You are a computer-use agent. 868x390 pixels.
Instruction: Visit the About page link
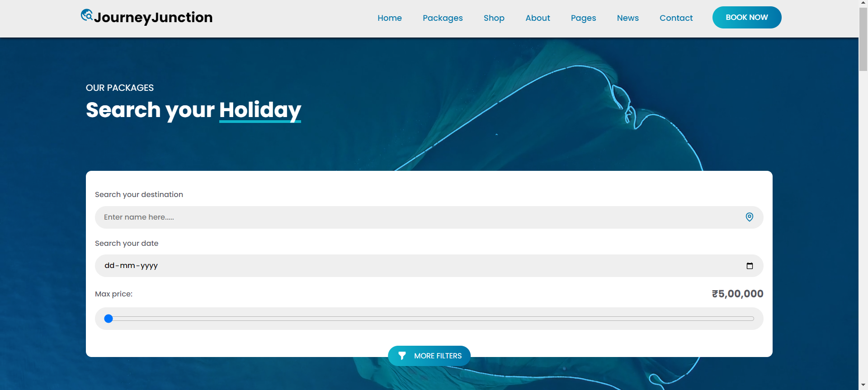tap(538, 18)
